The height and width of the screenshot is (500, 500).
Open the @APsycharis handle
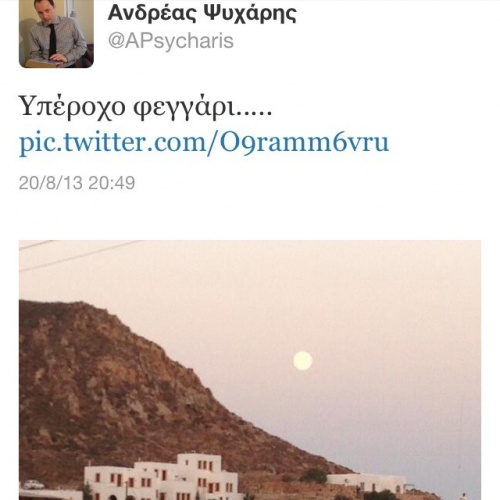[x=171, y=42]
